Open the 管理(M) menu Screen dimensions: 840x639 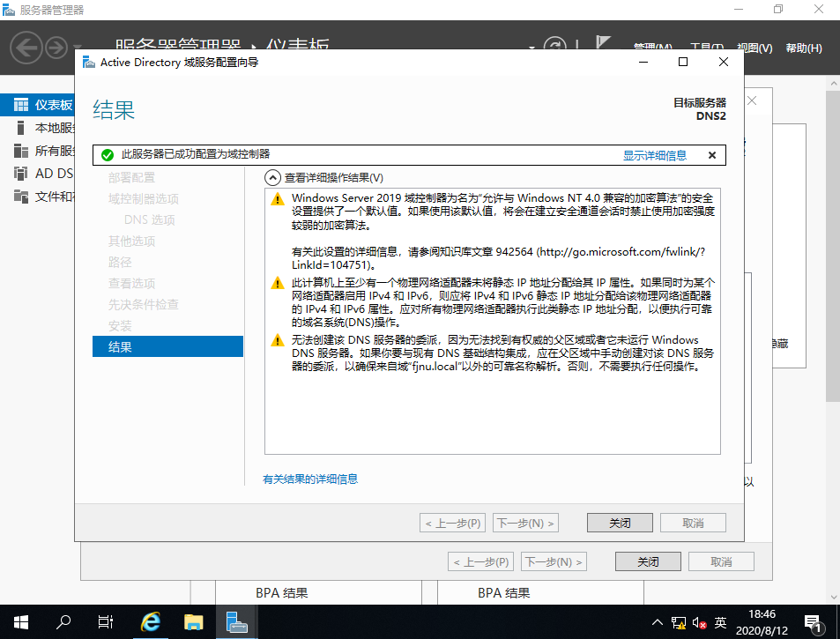tap(652, 46)
